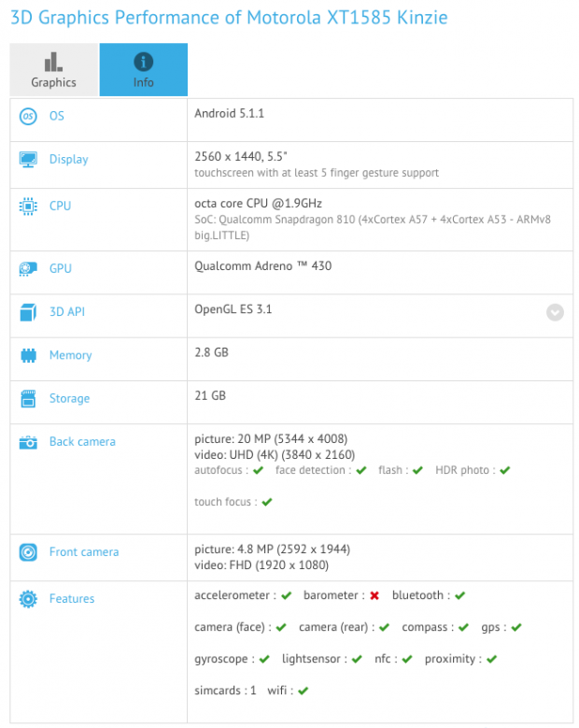Switch to the Graphics tab
Screen dimensions: 579x728
point(54,70)
